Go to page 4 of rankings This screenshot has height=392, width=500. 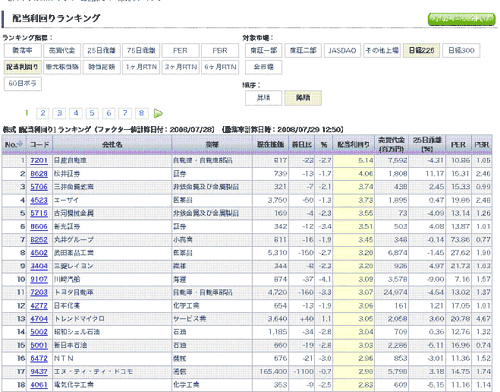(76, 113)
